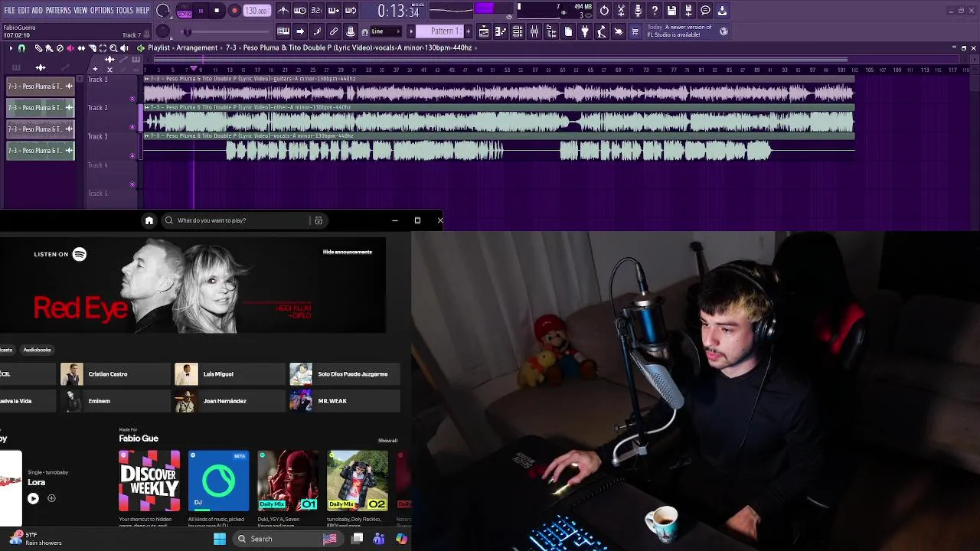Toggle Pat/Song mode switch
This screenshot has width=980, height=551.
coord(185,11)
